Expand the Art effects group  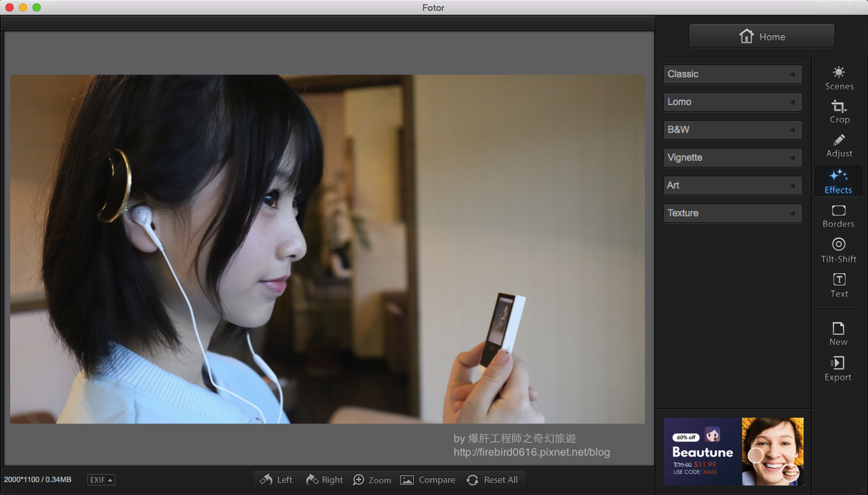click(732, 186)
